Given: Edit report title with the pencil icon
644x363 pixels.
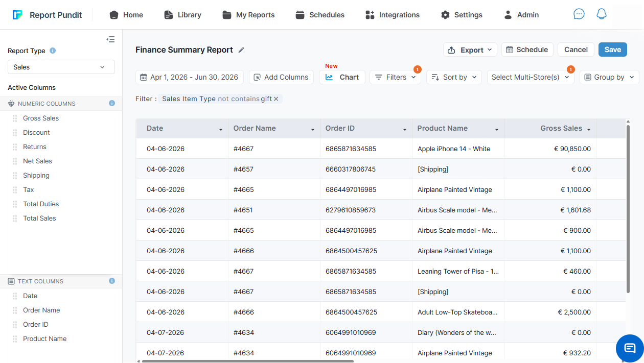Looking at the screenshot, I should click(242, 50).
